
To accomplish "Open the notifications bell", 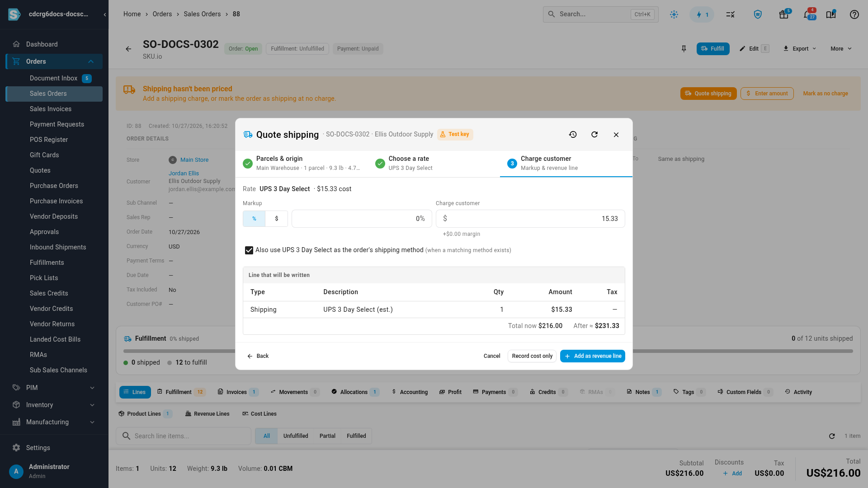I will tap(808, 14).
